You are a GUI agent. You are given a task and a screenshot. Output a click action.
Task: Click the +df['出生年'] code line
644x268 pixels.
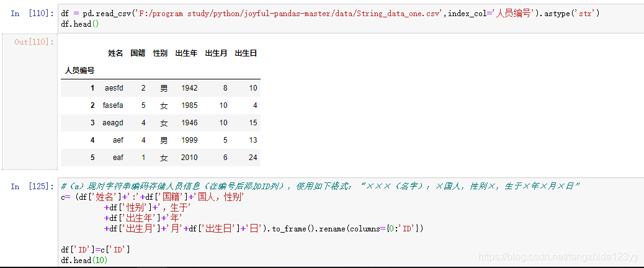[143, 218]
